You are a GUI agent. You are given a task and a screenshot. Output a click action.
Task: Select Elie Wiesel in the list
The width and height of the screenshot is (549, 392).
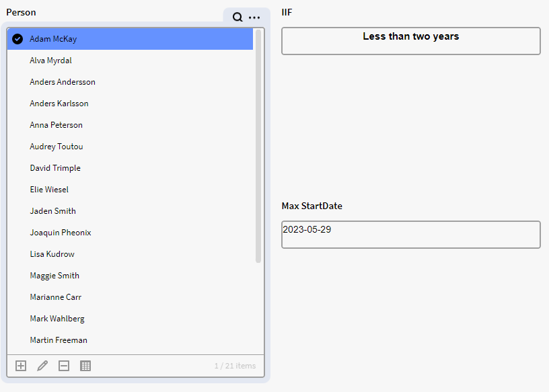point(49,190)
